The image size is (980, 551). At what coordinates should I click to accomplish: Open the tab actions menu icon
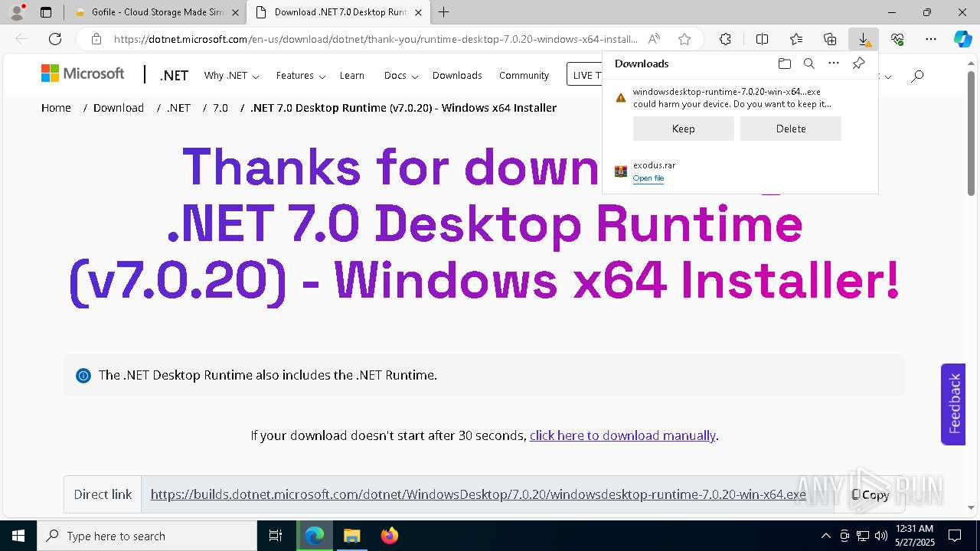tap(46, 12)
